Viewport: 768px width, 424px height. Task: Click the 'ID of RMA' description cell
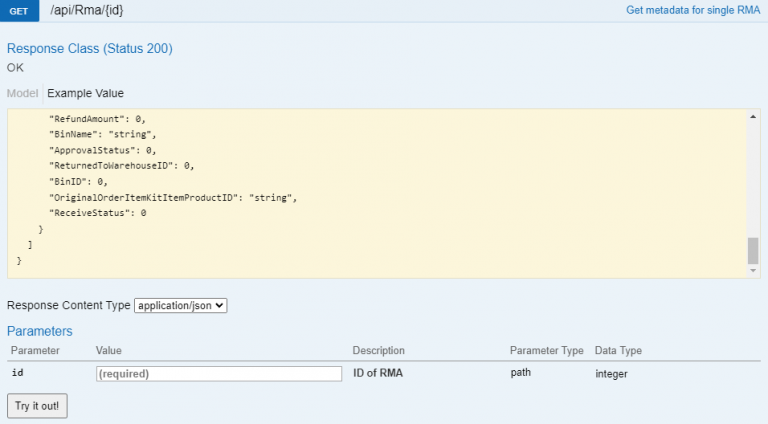click(x=378, y=373)
